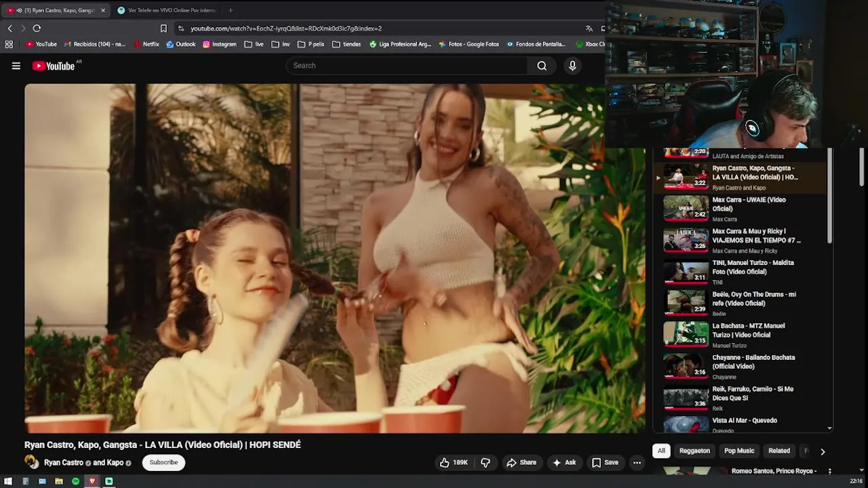Click the video player to pause
Viewport: 868px width, 488px height.
[x=335, y=258]
